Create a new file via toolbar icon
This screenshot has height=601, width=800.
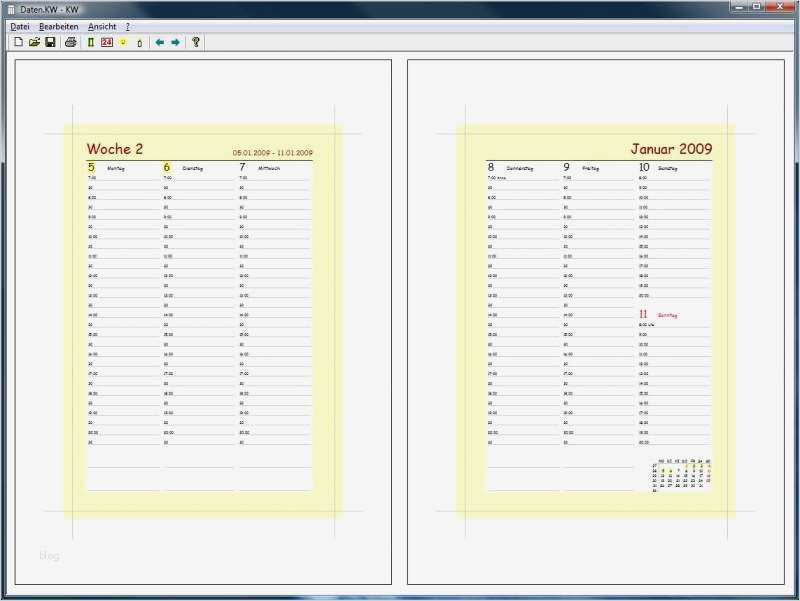click(18, 42)
